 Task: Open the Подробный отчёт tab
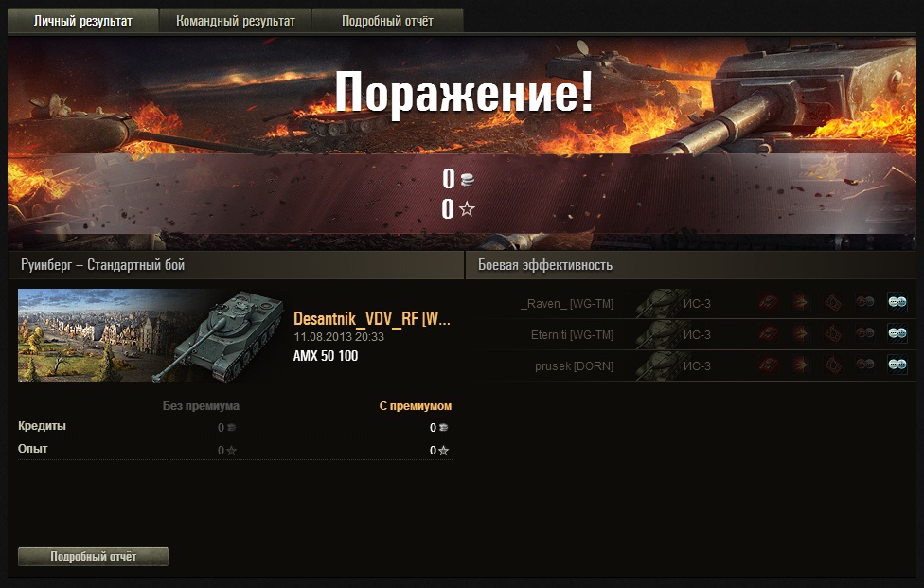[387, 21]
